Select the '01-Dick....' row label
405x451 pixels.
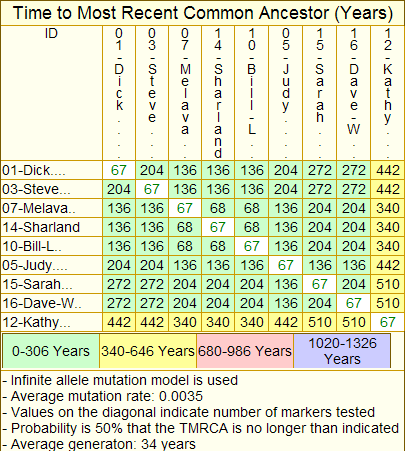[x=51, y=170]
